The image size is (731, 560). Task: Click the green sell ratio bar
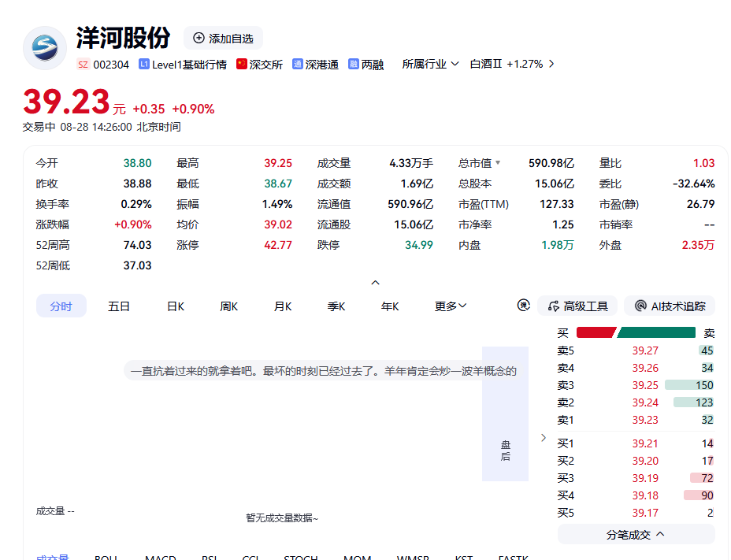(x=656, y=332)
